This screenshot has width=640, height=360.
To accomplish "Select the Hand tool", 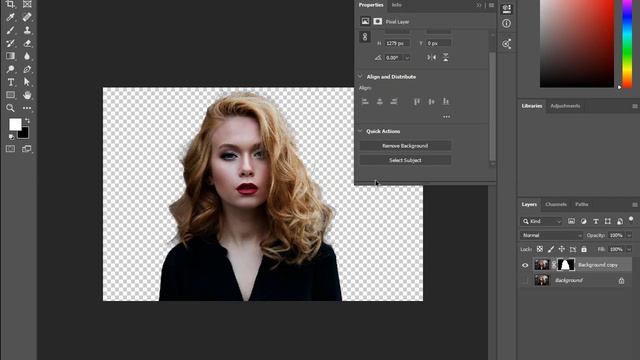I will click(x=27, y=95).
